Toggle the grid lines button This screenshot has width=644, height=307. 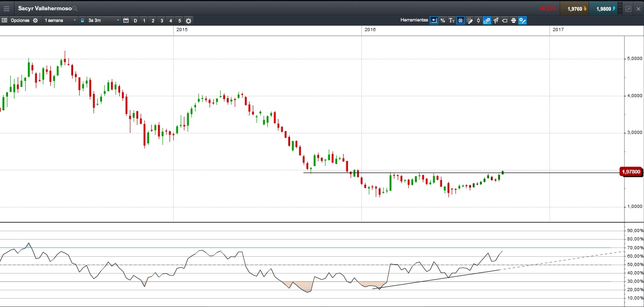point(460,20)
